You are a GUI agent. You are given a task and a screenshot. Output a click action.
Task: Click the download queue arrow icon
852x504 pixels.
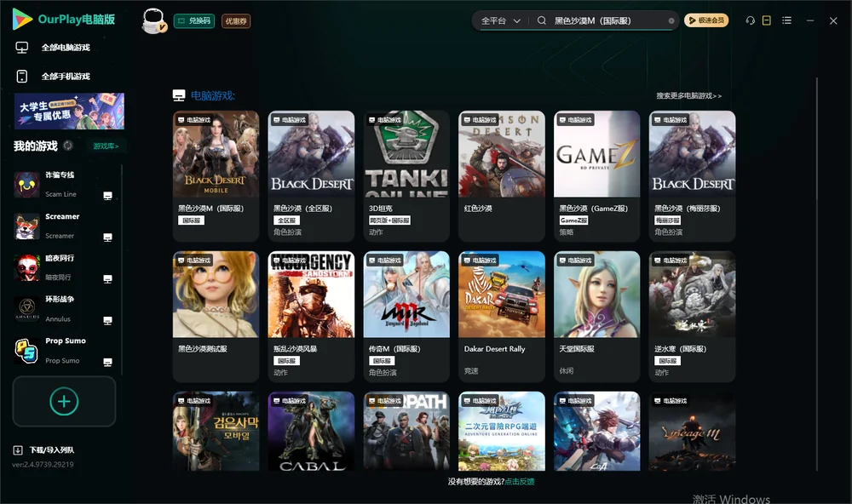17,450
